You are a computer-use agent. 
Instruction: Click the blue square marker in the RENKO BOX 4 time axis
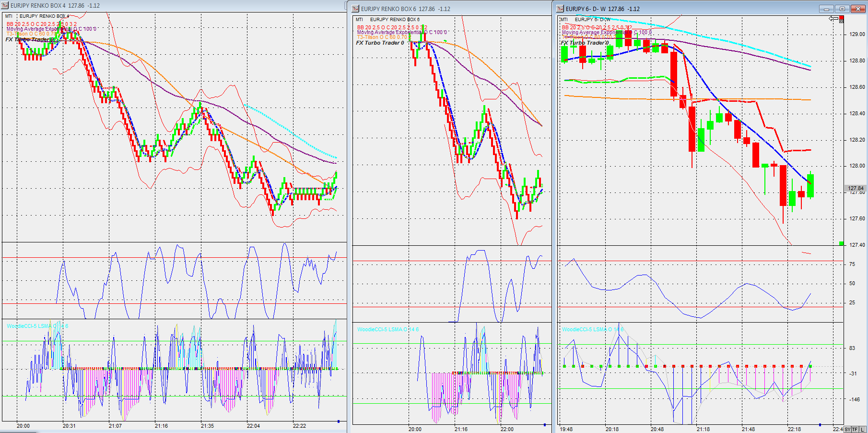tap(339, 421)
